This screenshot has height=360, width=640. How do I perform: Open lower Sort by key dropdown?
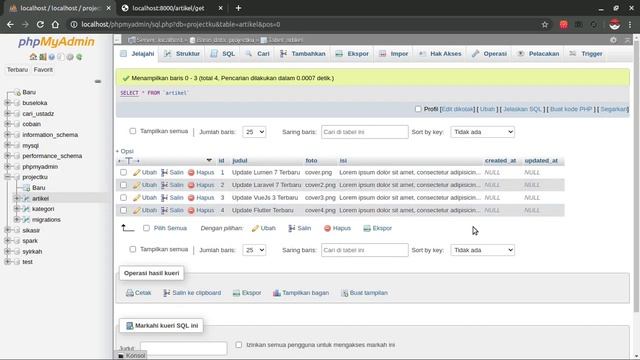[482, 250]
